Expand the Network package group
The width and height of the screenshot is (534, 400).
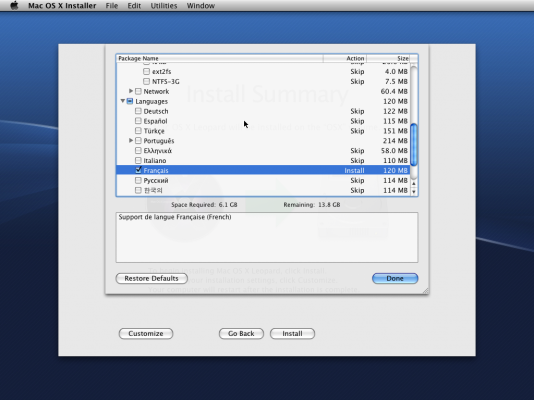point(131,91)
